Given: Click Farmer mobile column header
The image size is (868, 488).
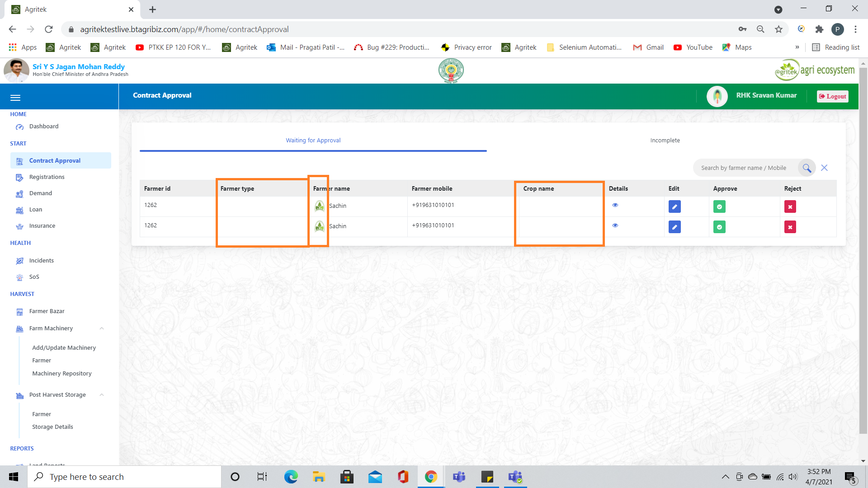Looking at the screenshot, I should tap(432, 188).
